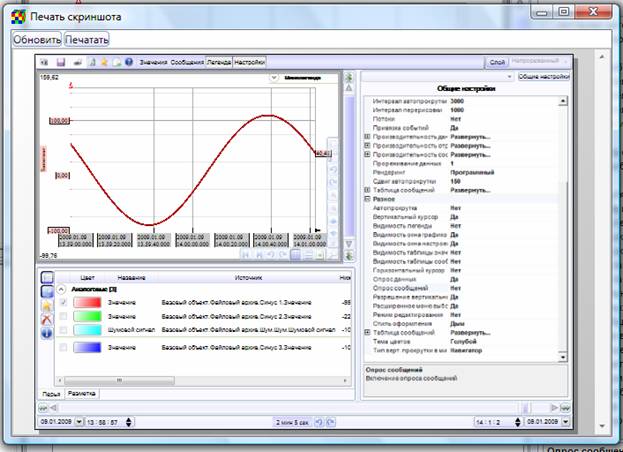Enable the green Синус 2 pen checkbox
This screenshot has height=452, width=623.
pyautogui.click(x=63, y=317)
